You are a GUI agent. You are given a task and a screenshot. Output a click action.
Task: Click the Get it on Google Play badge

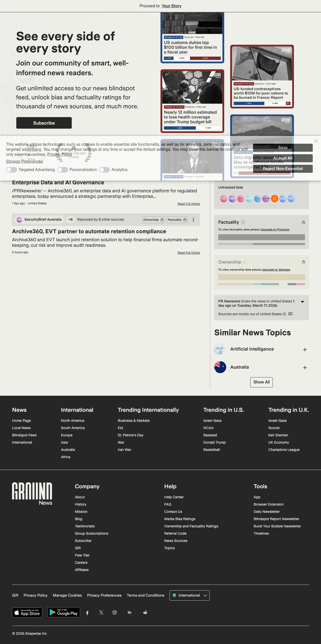click(x=64, y=612)
